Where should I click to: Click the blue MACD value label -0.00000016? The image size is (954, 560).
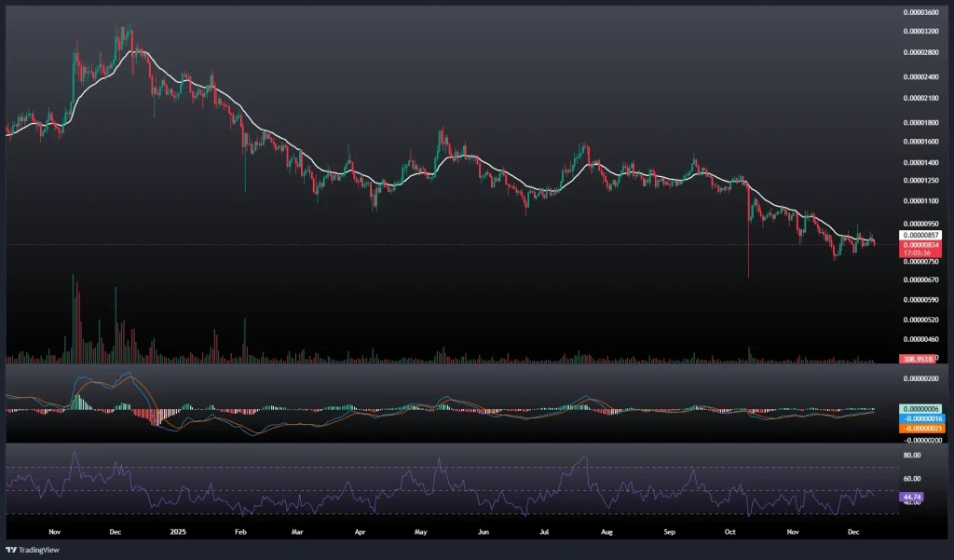920,418
